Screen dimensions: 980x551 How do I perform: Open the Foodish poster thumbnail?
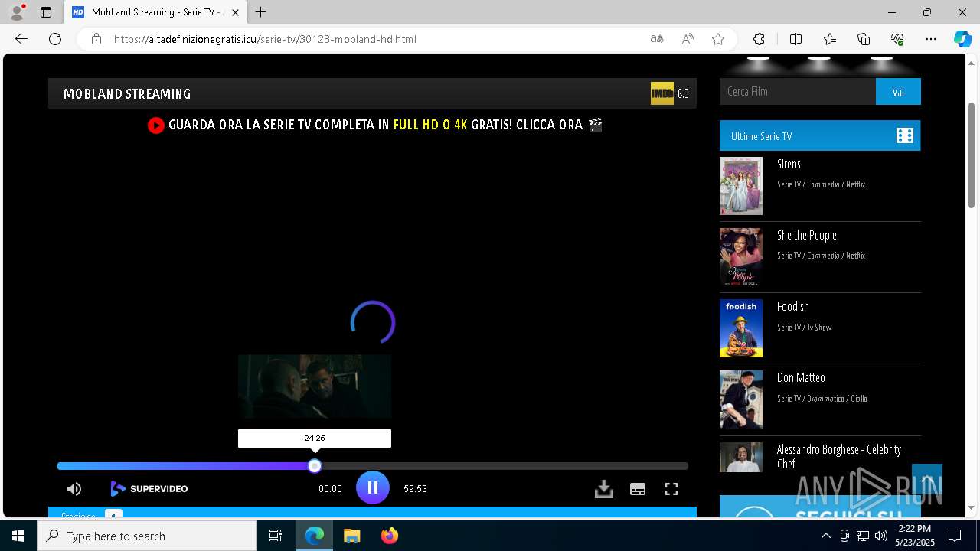pyautogui.click(x=741, y=328)
